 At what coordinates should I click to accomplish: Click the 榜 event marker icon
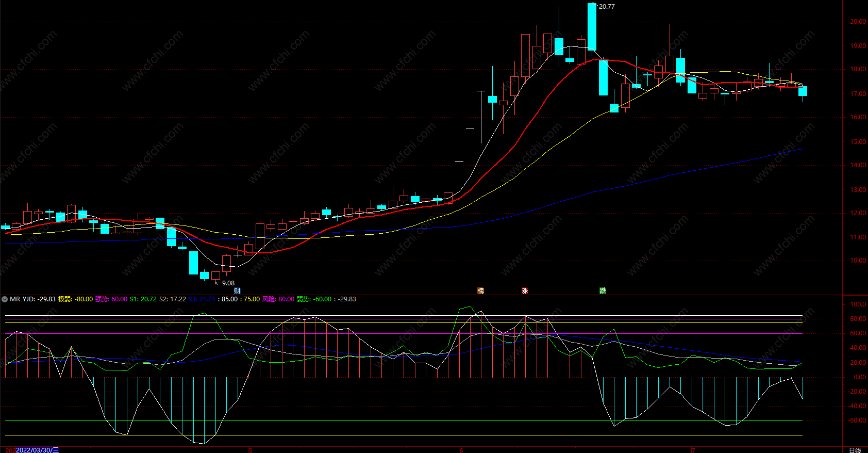(480, 291)
